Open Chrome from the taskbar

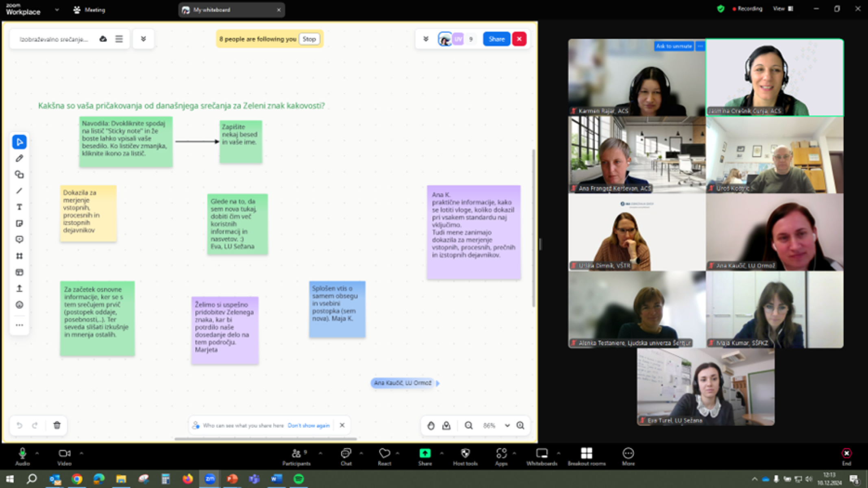tap(77, 479)
